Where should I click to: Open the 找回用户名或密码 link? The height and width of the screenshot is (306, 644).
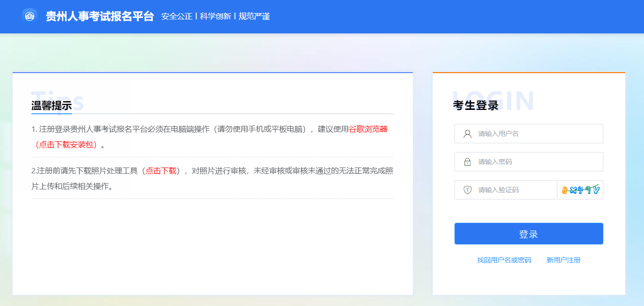pyautogui.click(x=504, y=260)
